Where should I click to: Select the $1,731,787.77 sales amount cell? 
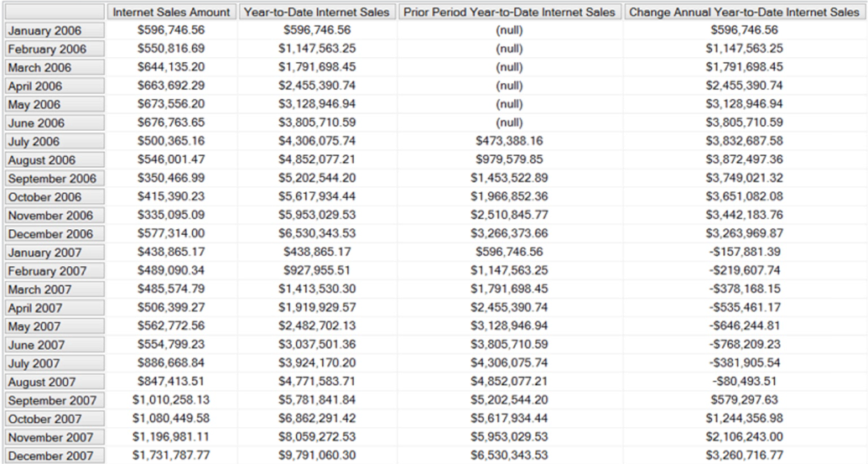click(x=172, y=456)
